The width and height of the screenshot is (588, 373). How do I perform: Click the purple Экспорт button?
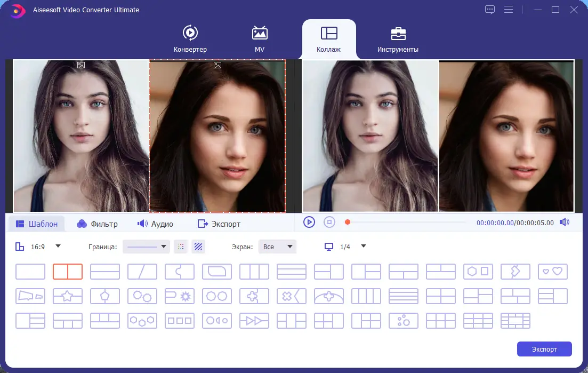[544, 349]
